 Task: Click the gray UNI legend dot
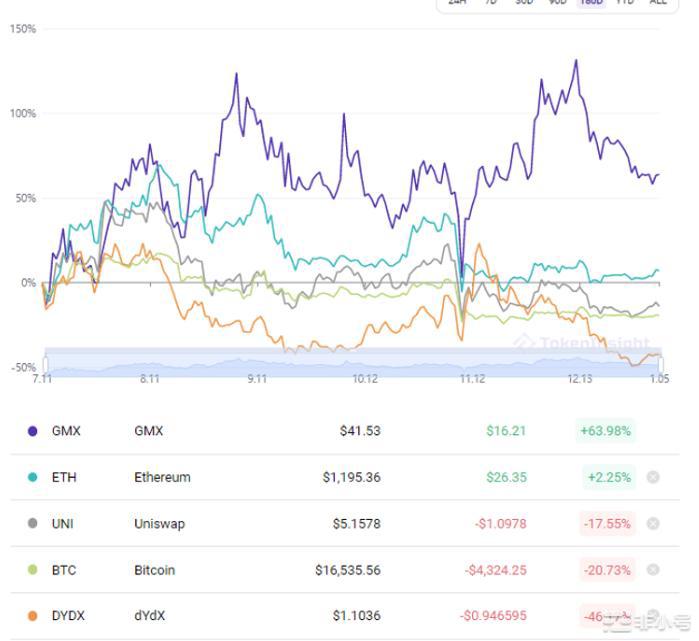coord(33,523)
